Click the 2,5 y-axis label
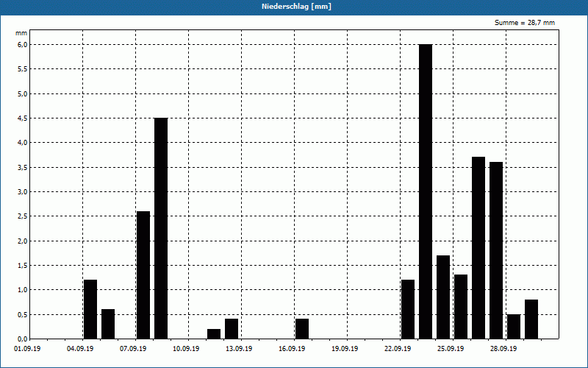Screen dimensions: 588x368 (23, 216)
